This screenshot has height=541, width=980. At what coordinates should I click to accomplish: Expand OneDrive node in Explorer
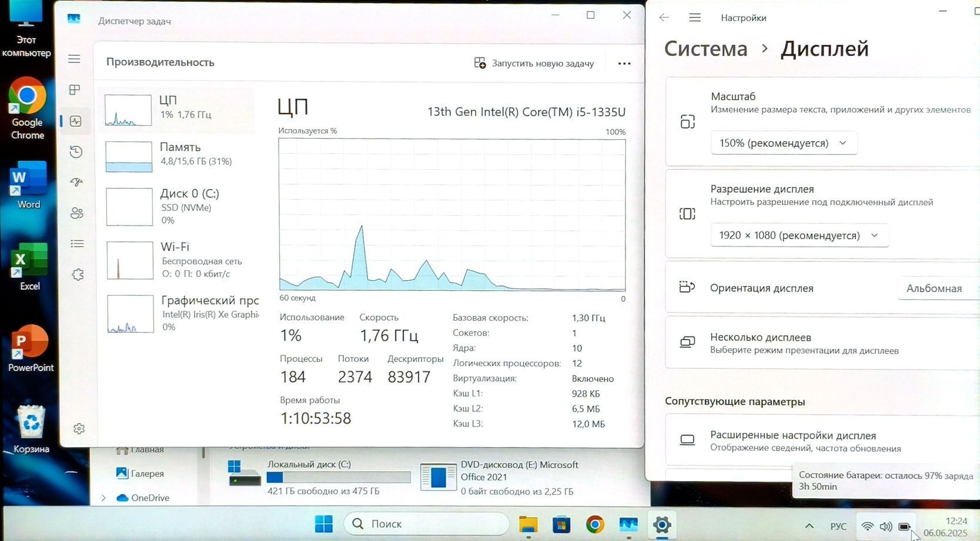tap(103, 498)
